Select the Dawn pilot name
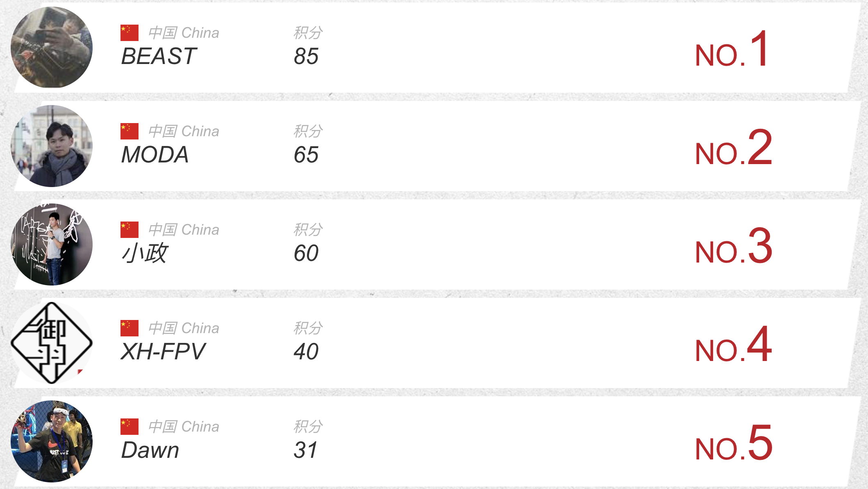This screenshot has width=868, height=489. point(150,450)
